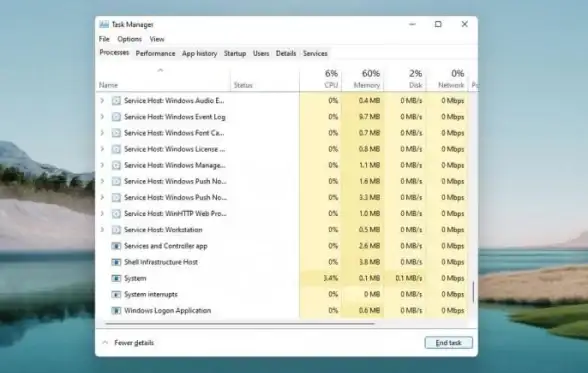Image resolution: width=588 pixels, height=373 pixels.
Task: Switch to the Performance tab
Action: [155, 53]
